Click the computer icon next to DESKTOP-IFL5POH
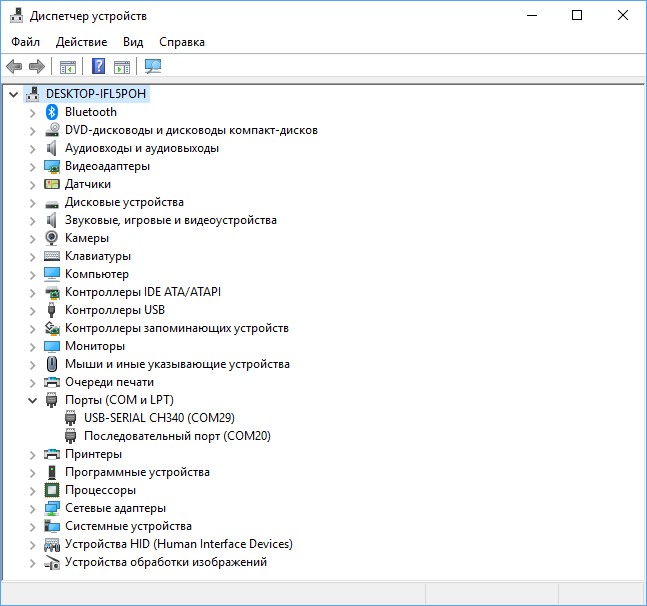 tap(33, 94)
